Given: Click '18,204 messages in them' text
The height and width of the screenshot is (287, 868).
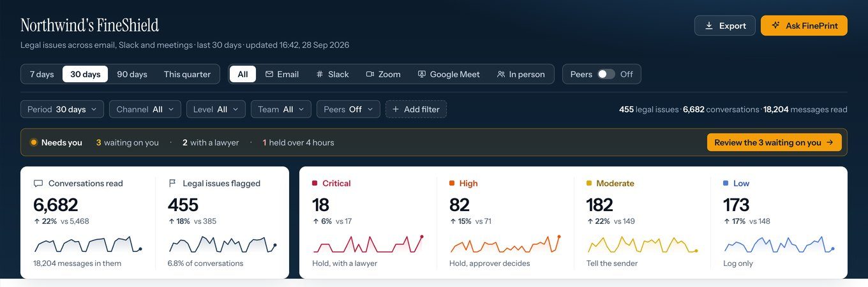Looking at the screenshot, I should tap(77, 263).
